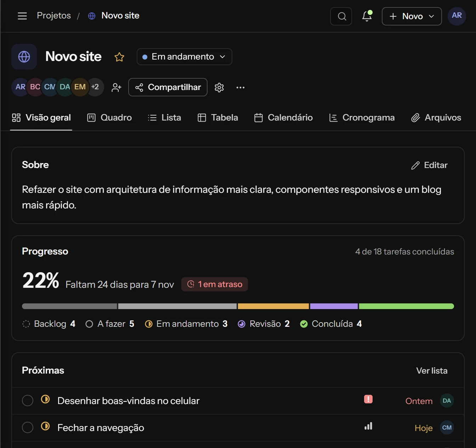Mark Desenhar boas-vindas no celular complete
Screen dimensions: 476x448
point(28,401)
